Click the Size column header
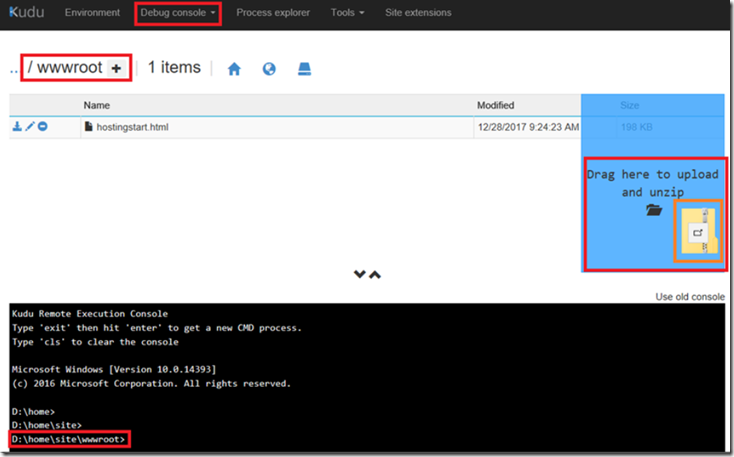This screenshot has width=734, height=457. coord(629,105)
